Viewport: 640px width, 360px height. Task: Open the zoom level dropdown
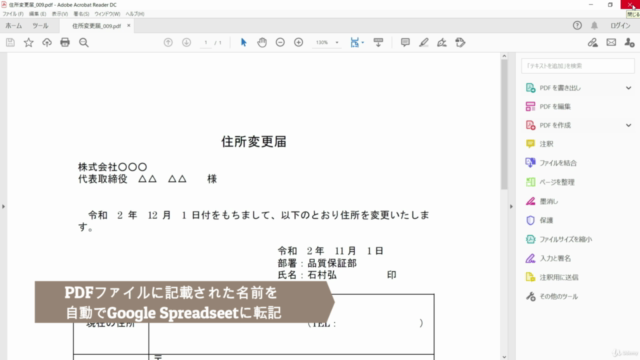click(x=337, y=42)
